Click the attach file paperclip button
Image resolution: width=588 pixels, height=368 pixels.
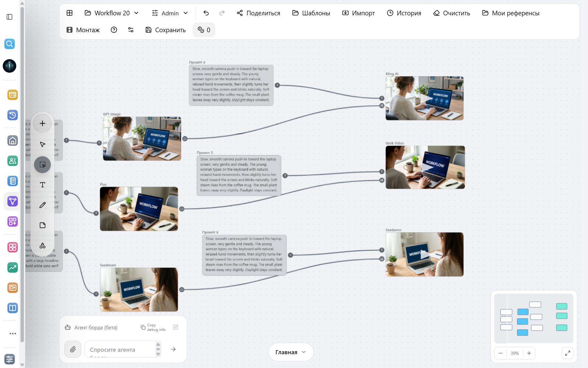coord(73,349)
